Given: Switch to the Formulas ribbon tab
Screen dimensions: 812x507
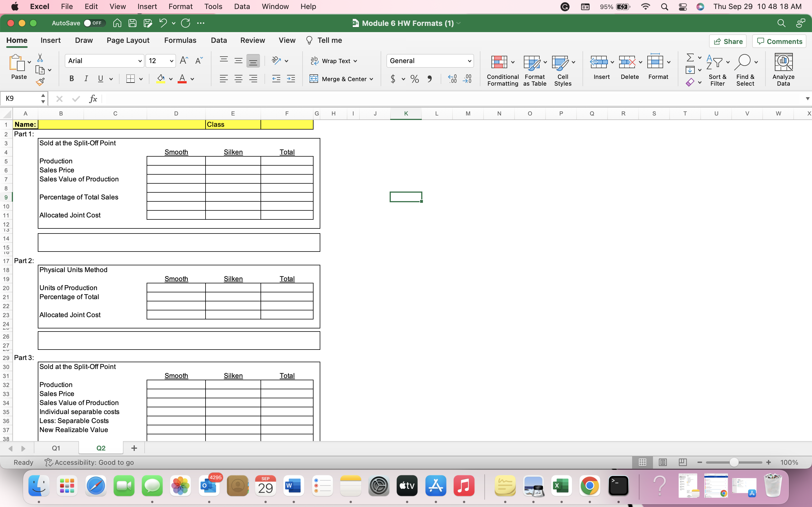Looking at the screenshot, I should point(180,40).
